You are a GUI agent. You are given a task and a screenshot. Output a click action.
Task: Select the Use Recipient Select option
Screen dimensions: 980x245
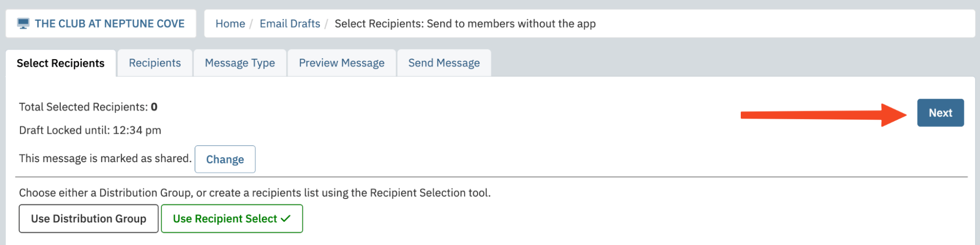click(x=232, y=219)
